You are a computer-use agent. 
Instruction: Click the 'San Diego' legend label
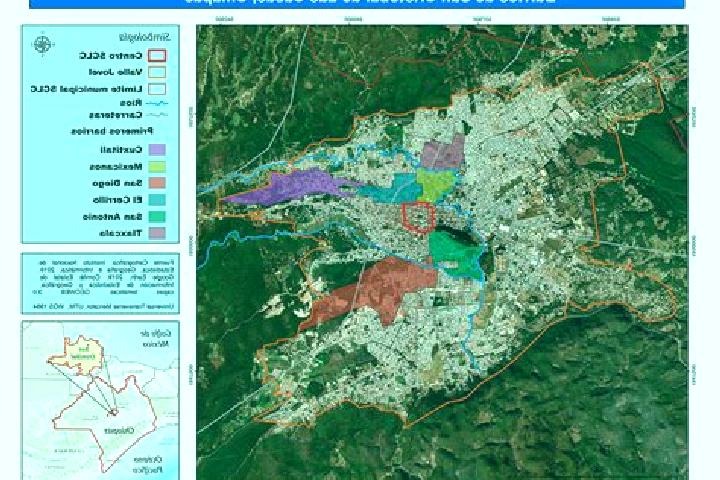118,183
